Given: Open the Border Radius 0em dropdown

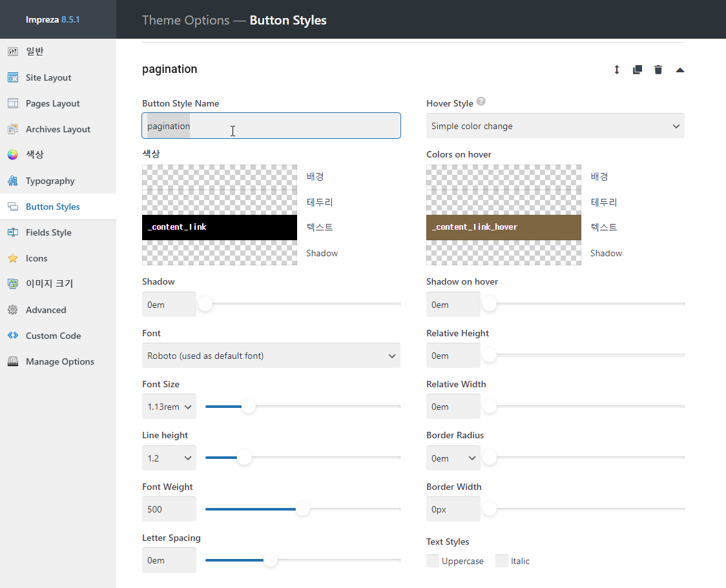Looking at the screenshot, I should 453,458.
